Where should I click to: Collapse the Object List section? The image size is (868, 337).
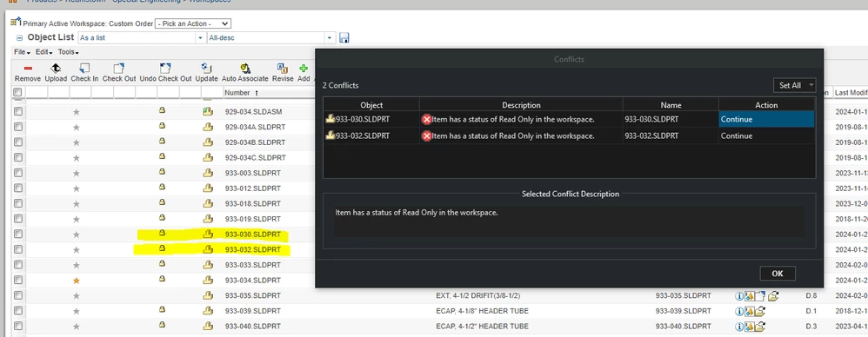19,38
